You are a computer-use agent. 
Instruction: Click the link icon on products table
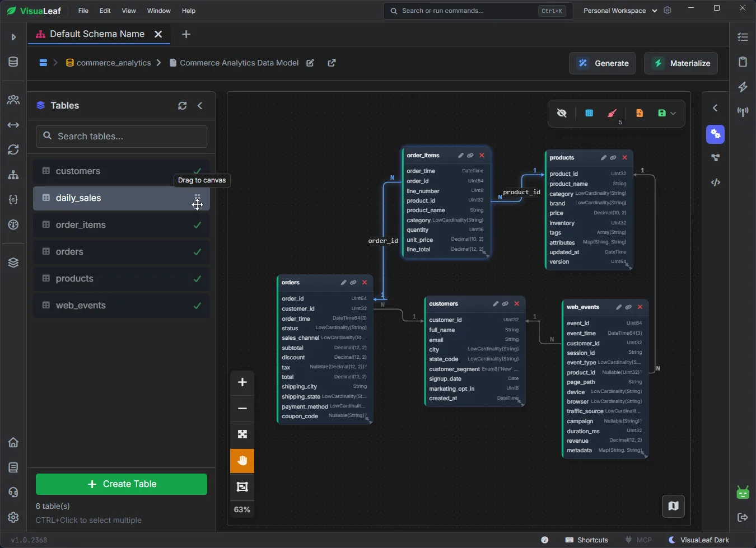click(x=613, y=158)
